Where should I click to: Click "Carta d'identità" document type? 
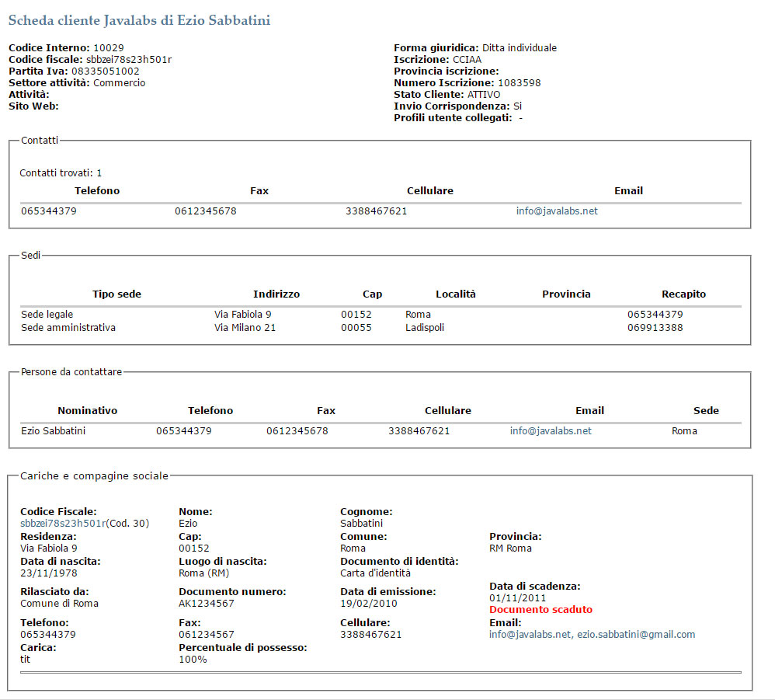[375, 573]
